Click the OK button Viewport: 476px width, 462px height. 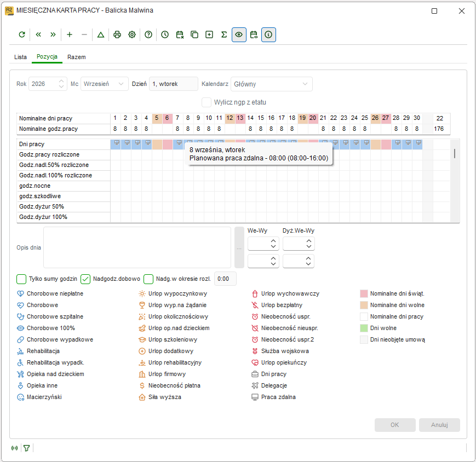coord(395,425)
